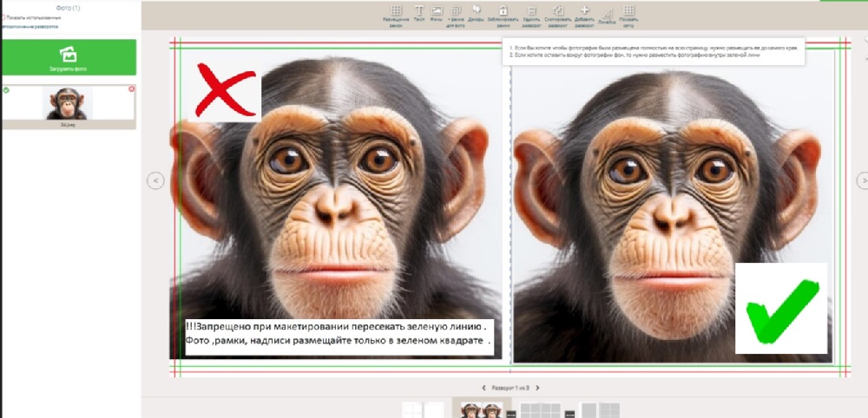Image resolution: width=868 pixels, height=418 pixels.
Task: Open the decorations (Декоры) tool
Action: 476,12
